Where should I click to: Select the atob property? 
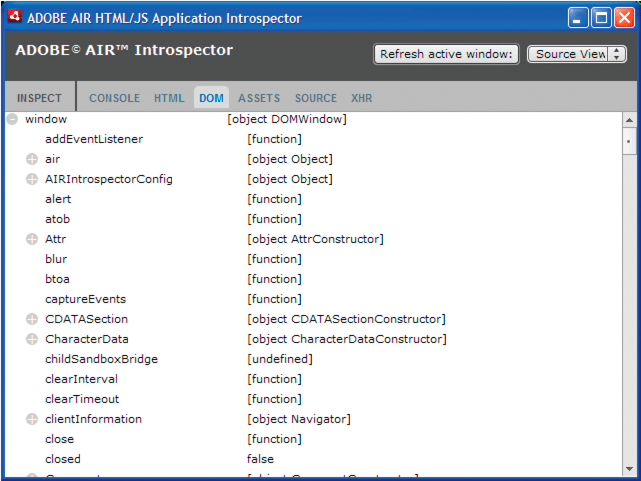pos(58,219)
